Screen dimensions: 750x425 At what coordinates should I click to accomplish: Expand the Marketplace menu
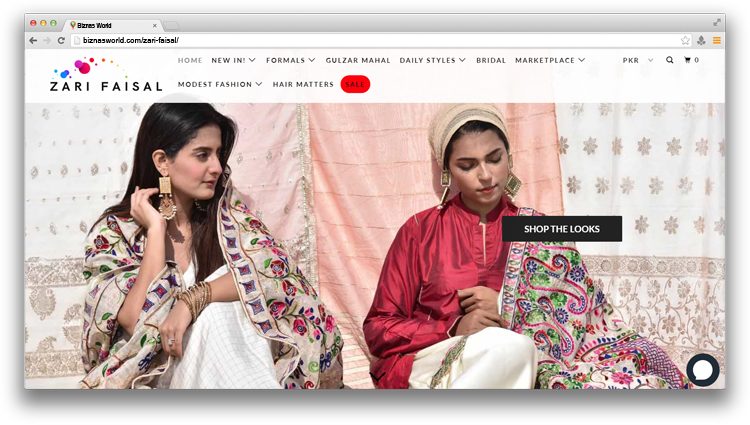click(x=550, y=60)
